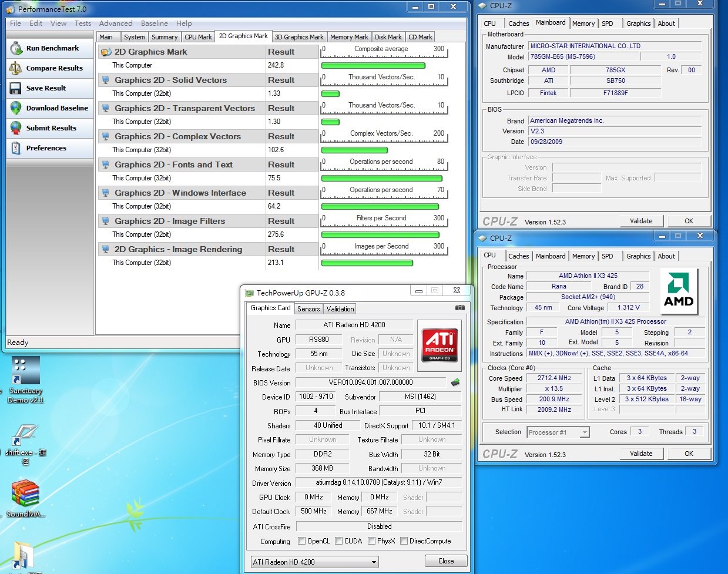Enable the OpenCL computing checkbox
This screenshot has height=574, width=728.
[x=301, y=541]
